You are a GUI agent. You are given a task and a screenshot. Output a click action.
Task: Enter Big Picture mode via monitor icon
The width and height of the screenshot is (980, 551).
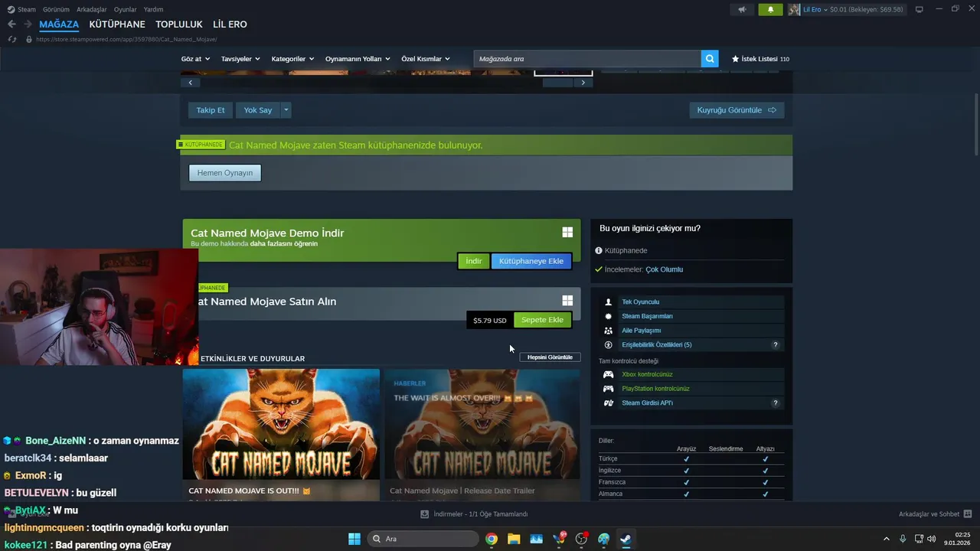point(919,9)
